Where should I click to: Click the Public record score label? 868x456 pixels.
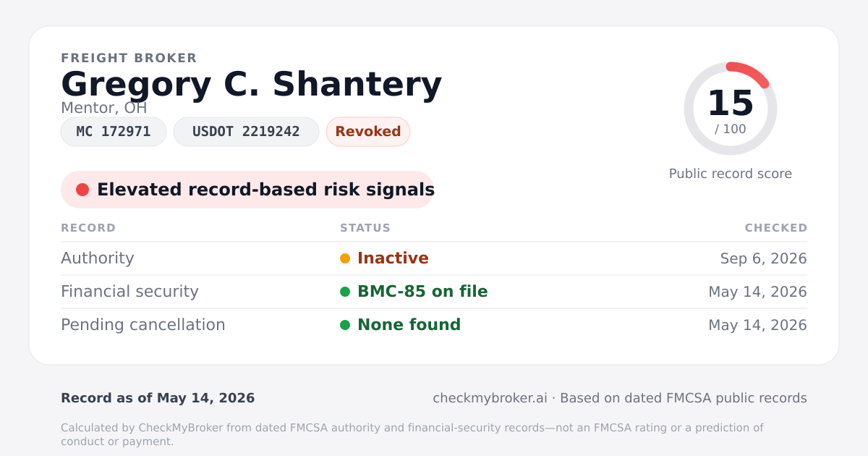(731, 174)
